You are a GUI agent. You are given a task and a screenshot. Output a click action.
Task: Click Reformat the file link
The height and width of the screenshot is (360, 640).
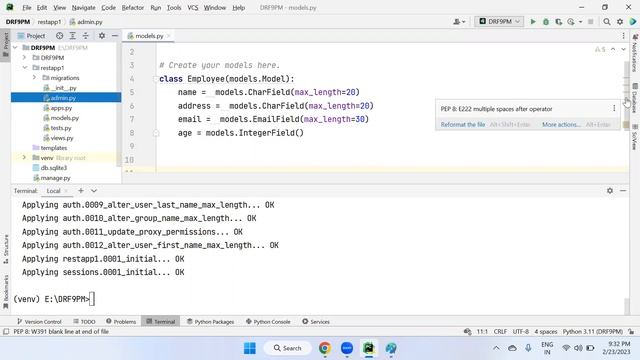[x=463, y=124]
